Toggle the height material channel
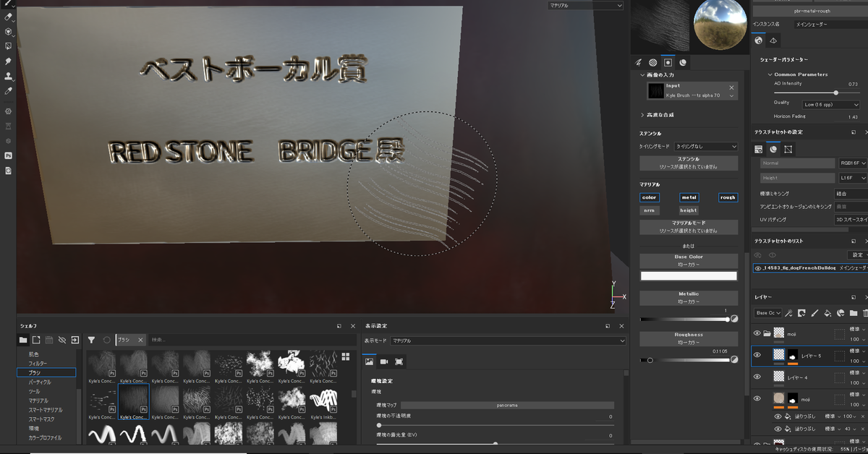Viewport: 868px width, 454px height. (x=689, y=210)
